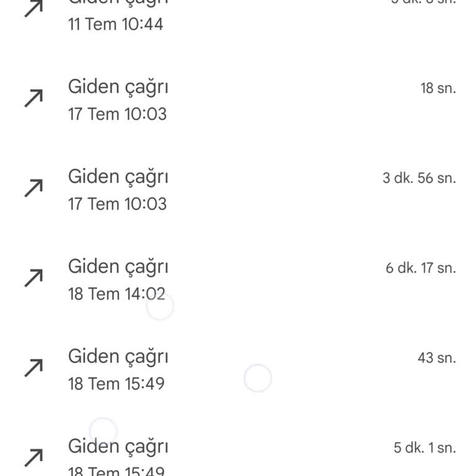This screenshot has height=476, width=476.
Task: Click the outgoing arrow icon of the 18 sn. call
Action: pyautogui.click(x=33, y=98)
